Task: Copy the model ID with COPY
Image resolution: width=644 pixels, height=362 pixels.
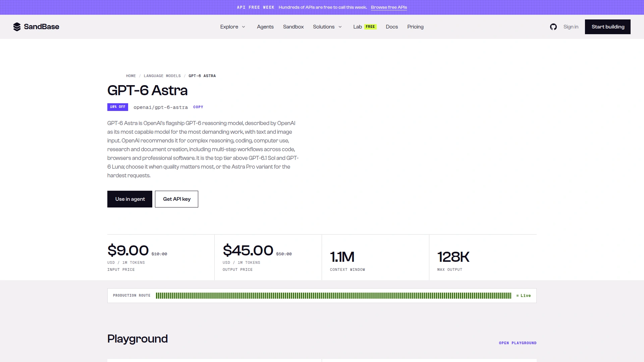Action: [198, 107]
